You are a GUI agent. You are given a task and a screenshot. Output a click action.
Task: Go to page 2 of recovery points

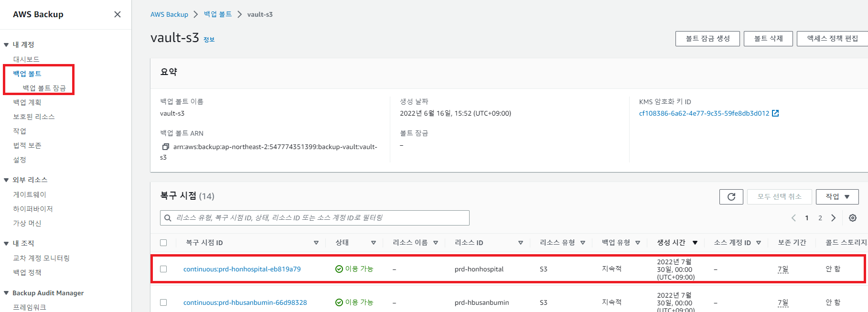click(820, 218)
